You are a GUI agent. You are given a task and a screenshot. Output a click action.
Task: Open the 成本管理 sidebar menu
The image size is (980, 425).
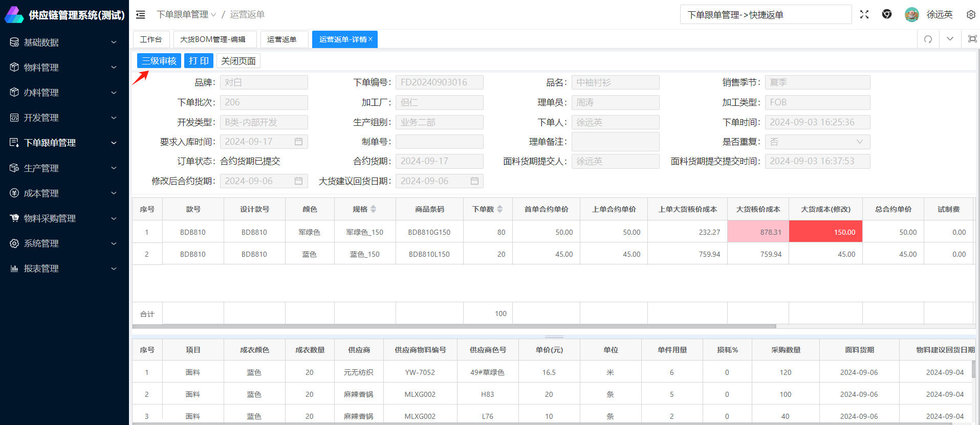click(x=64, y=193)
